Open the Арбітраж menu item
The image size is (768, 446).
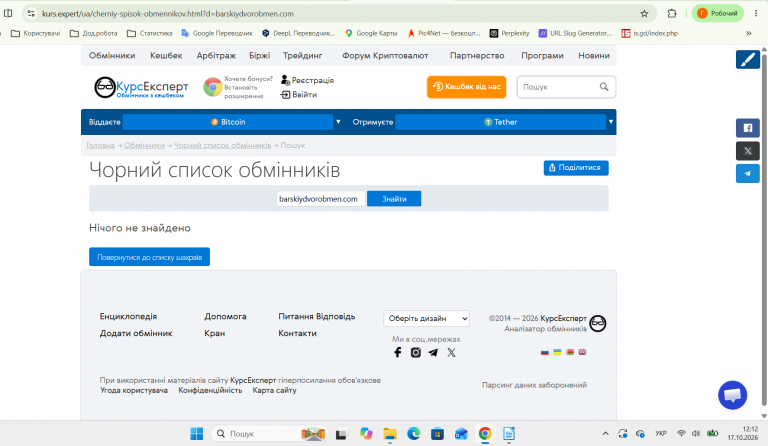[216, 55]
